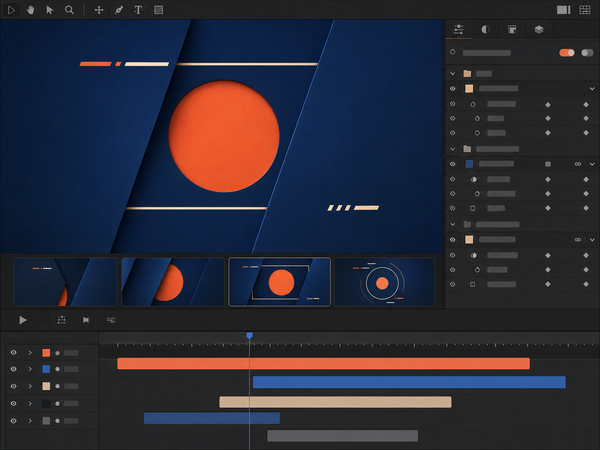Click the side panel layout icon at top right
This screenshot has width=600, height=450.
(x=563, y=10)
